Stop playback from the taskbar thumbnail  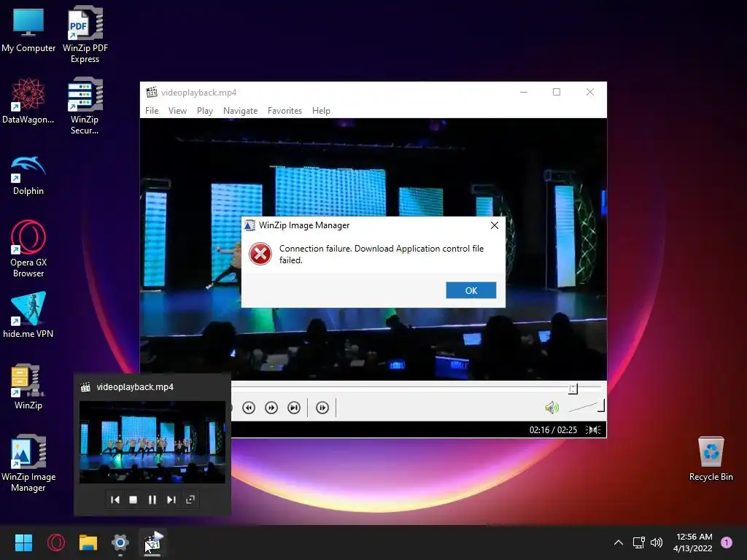[x=133, y=499]
